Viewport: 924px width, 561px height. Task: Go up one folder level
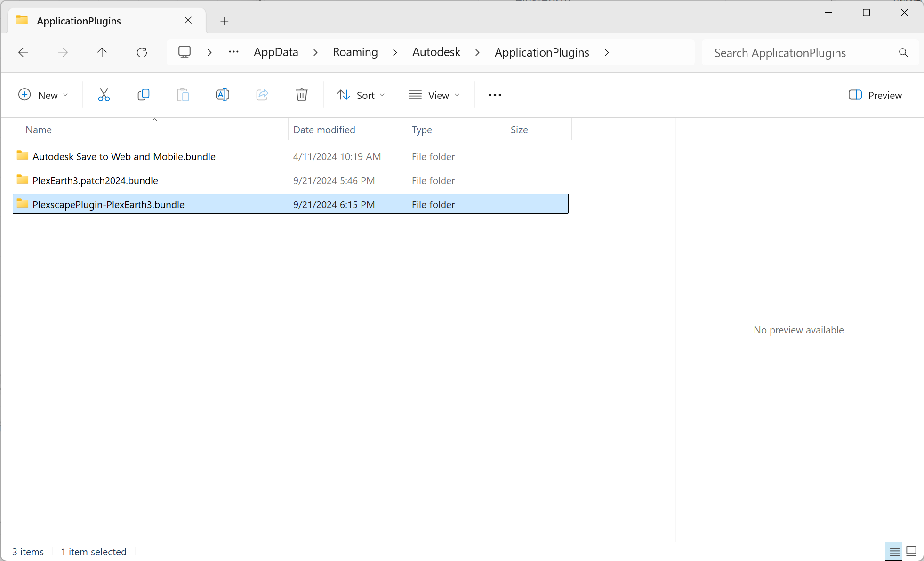coord(102,52)
